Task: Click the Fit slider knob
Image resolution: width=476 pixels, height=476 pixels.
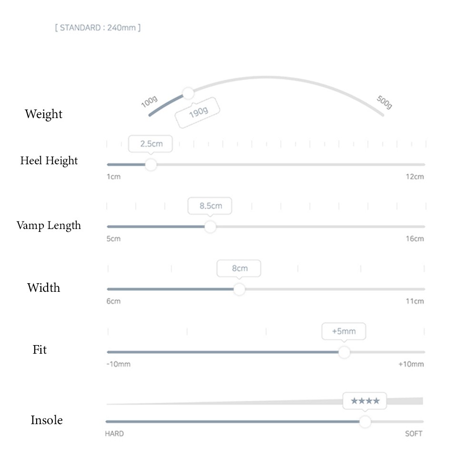Action: click(344, 352)
